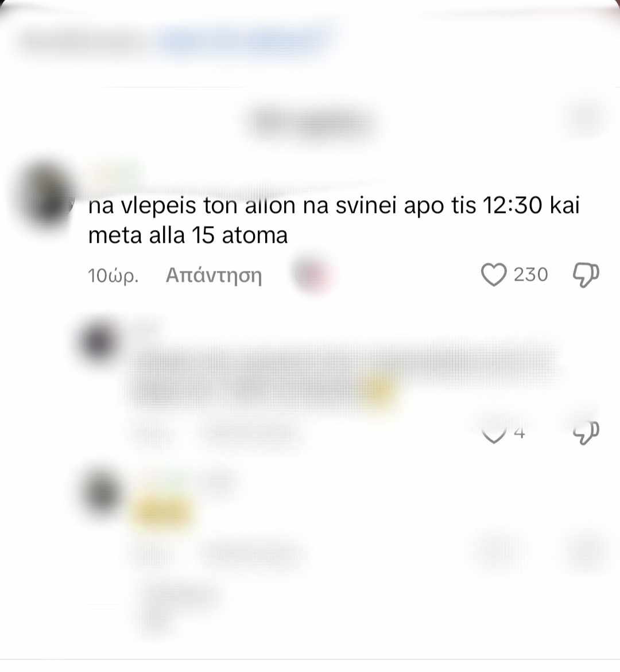Dislike the comment about 15 atoma
Viewport: 620px width, 672px height.
[586, 275]
